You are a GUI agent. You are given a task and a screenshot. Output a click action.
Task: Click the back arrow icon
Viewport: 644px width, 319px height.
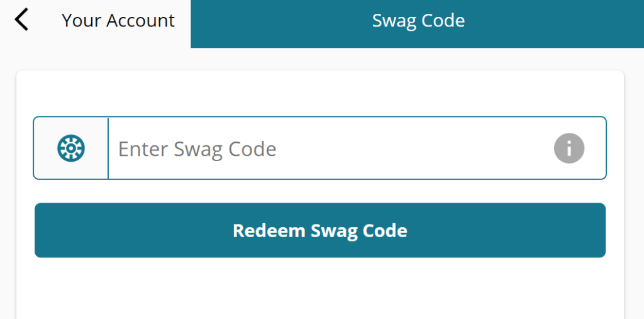pos(21,20)
